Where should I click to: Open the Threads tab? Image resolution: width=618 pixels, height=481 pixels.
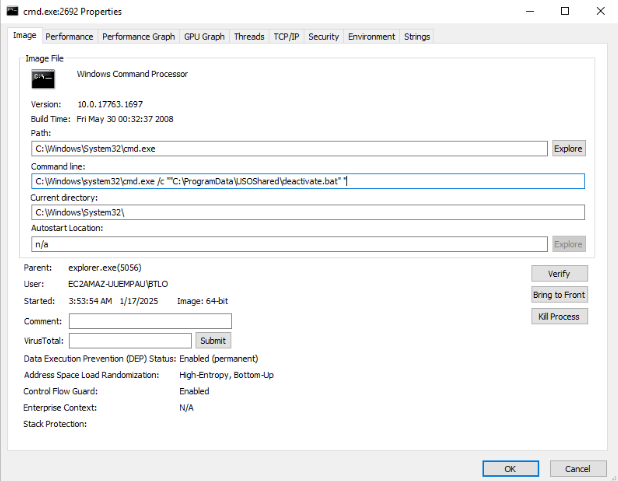tap(249, 37)
